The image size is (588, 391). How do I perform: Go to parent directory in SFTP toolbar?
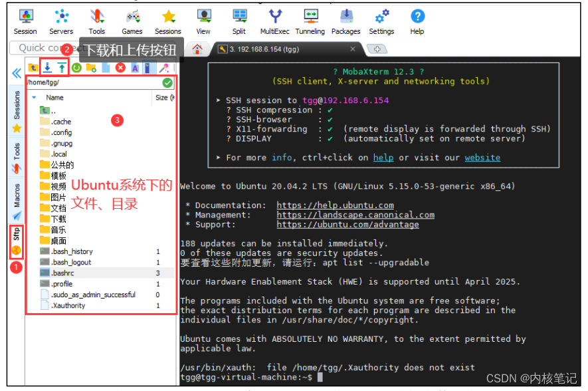click(x=33, y=68)
